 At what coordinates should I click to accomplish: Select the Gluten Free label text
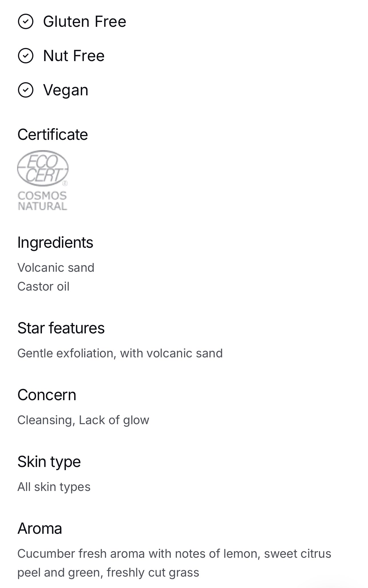pos(84,22)
